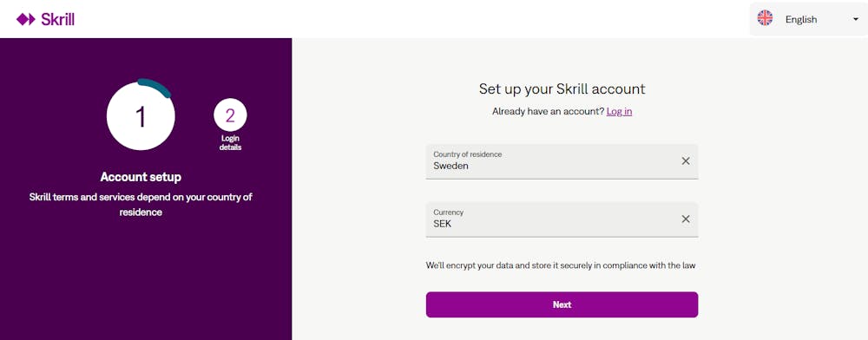Go to step 2 Login details circle
The width and height of the screenshot is (868, 340).
point(230,115)
